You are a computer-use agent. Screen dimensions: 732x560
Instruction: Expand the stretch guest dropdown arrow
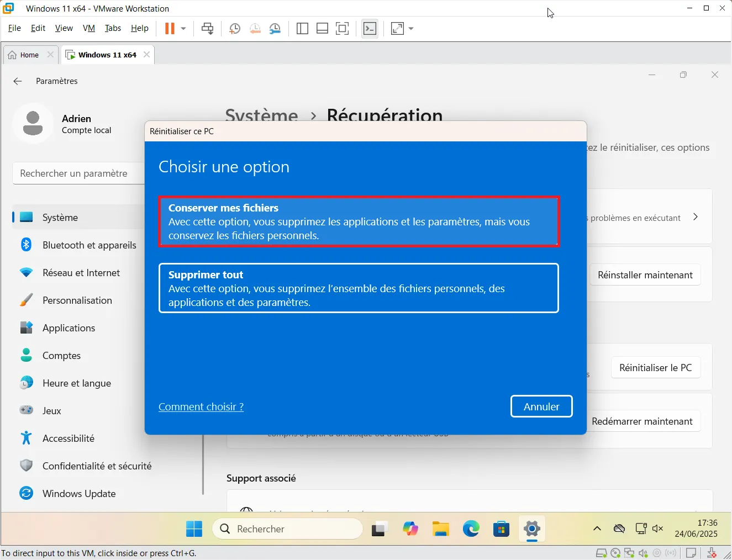click(411, 29)
